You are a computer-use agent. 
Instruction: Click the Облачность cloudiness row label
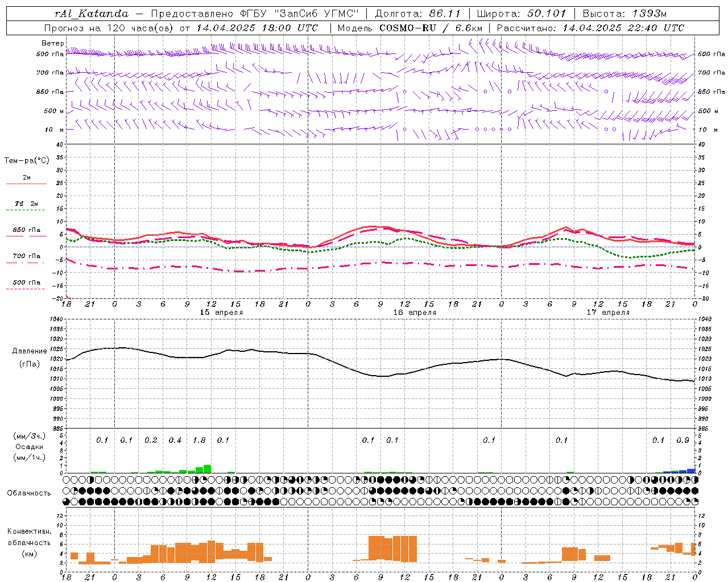click(x=29, y=493)
